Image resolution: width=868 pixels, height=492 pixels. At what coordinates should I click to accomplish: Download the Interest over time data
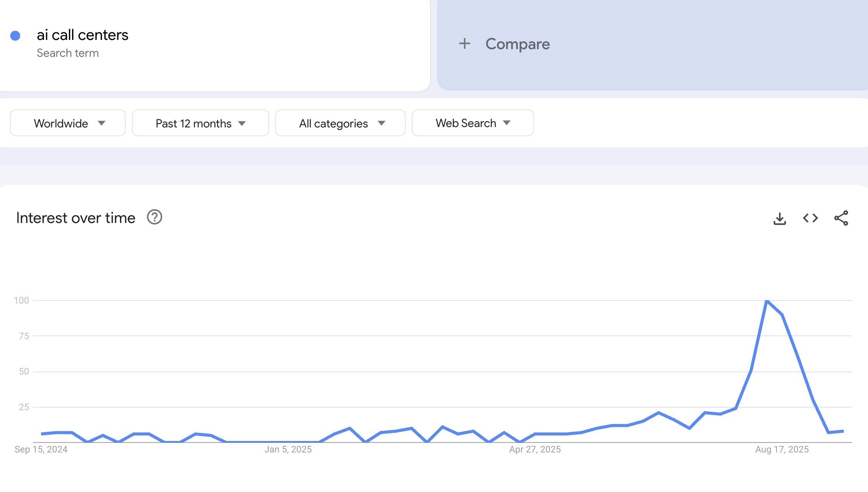pos(780,218)
